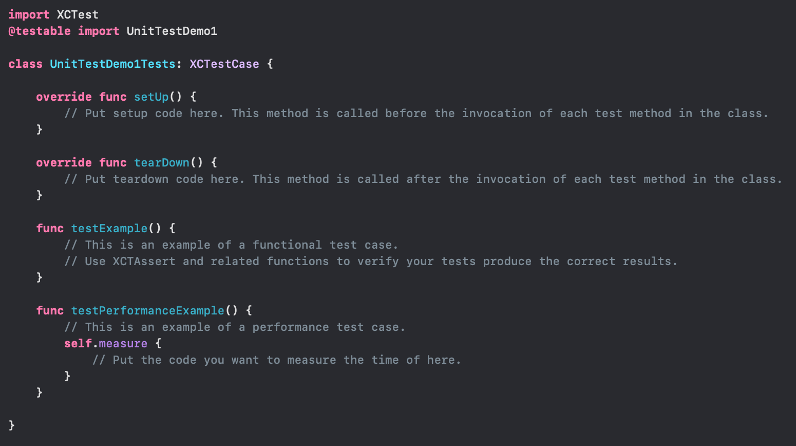Screen dimensions: 796x446
Task: Click the final closing brace of the class
Action: coord(11,425)
